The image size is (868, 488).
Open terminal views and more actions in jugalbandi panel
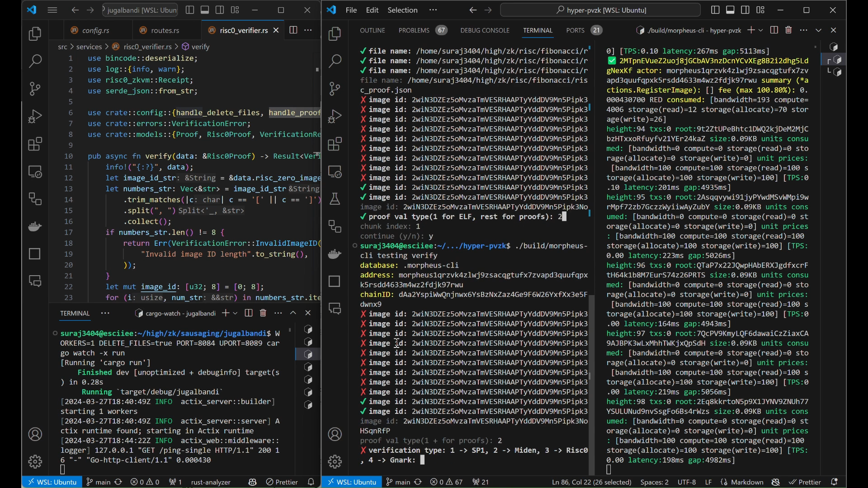coord(278,313)
